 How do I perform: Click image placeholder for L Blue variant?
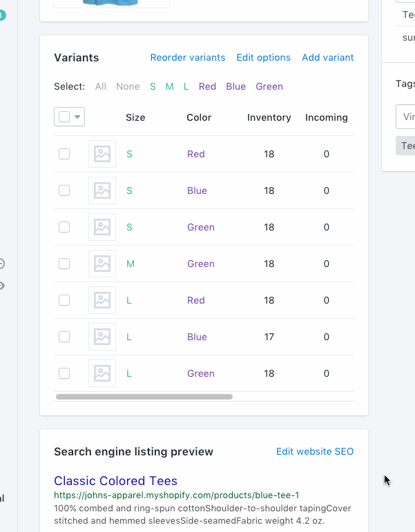click(102, 337)
